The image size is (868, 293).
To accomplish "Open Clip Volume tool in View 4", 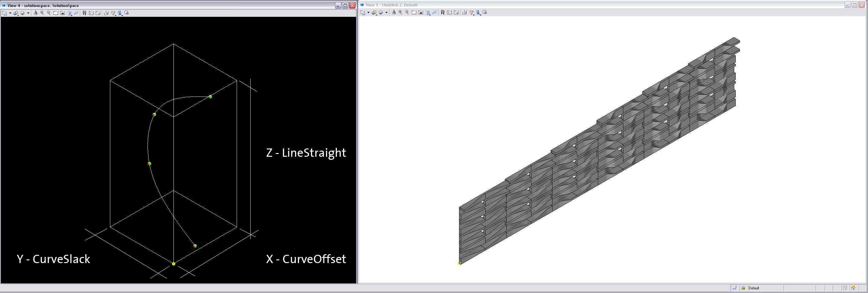I will pyautogui.click(x=120, y=13).
